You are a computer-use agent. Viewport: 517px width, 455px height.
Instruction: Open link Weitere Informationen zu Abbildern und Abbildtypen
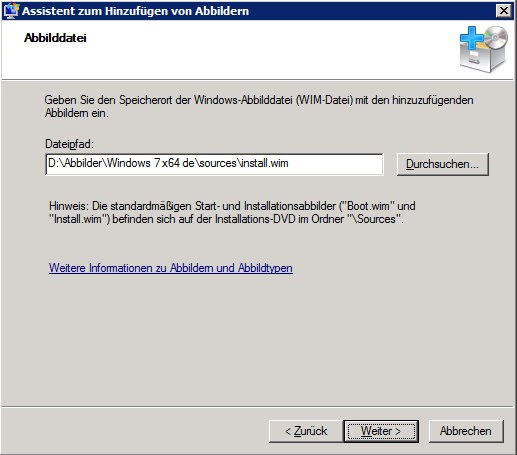pyautogui.click(x=171, y=268)
